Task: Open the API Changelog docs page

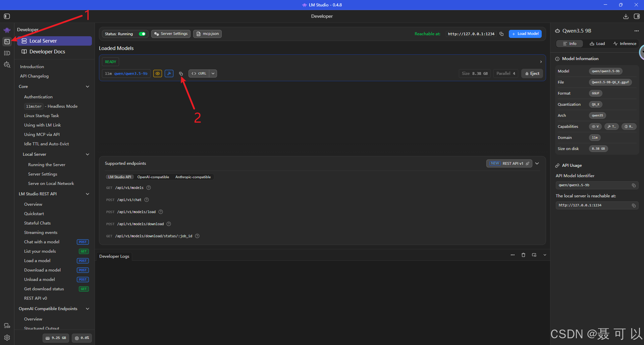Action: [x=34, y=76]
